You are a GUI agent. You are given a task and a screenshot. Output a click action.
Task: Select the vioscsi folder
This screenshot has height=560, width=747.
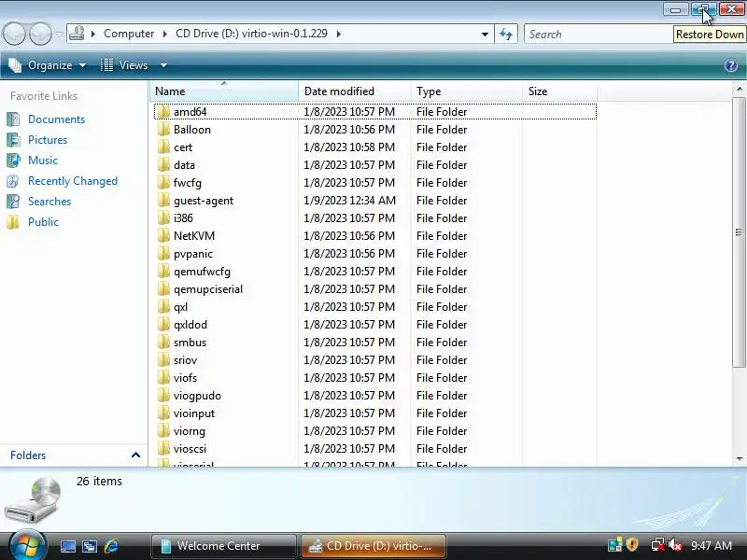click(190, 449)
